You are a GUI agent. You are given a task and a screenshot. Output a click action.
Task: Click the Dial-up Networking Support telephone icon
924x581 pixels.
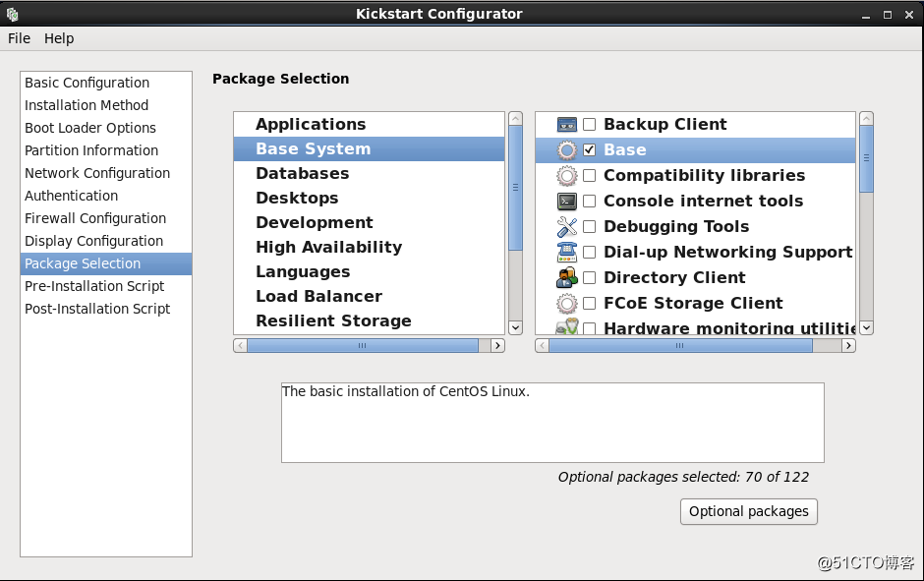pyautogui.click(x=567, y=253)
